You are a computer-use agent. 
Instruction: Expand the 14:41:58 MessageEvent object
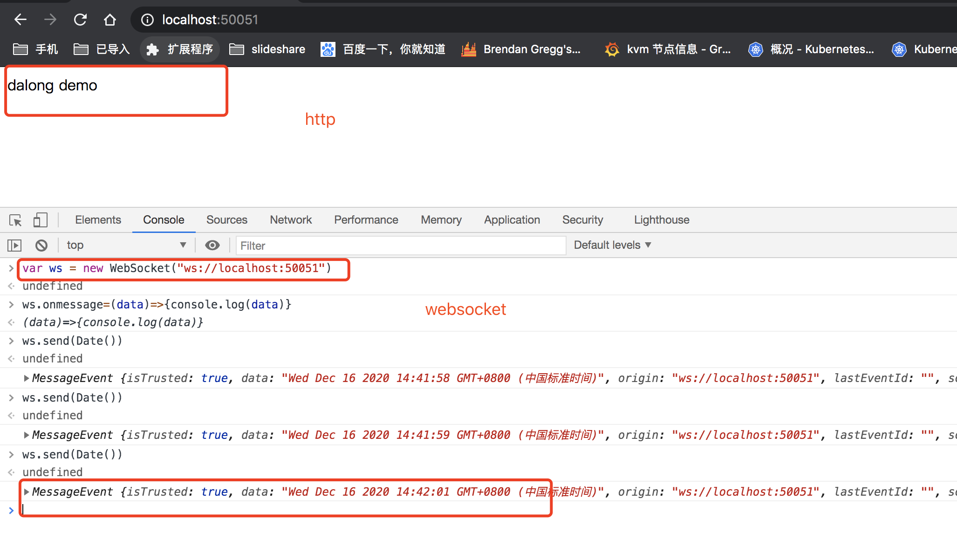pos(27,378)
